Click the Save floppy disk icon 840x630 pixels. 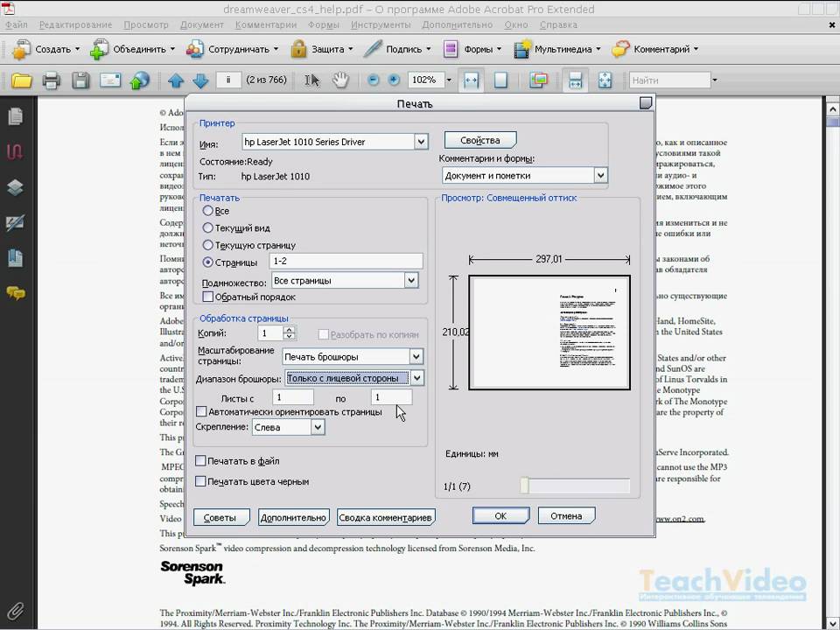80,80
